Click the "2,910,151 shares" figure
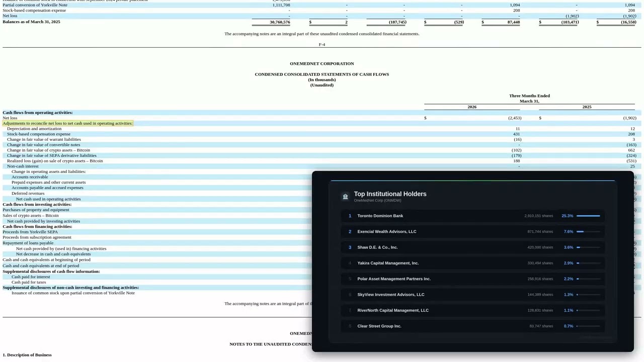The image size is (644, 362). 538,216
